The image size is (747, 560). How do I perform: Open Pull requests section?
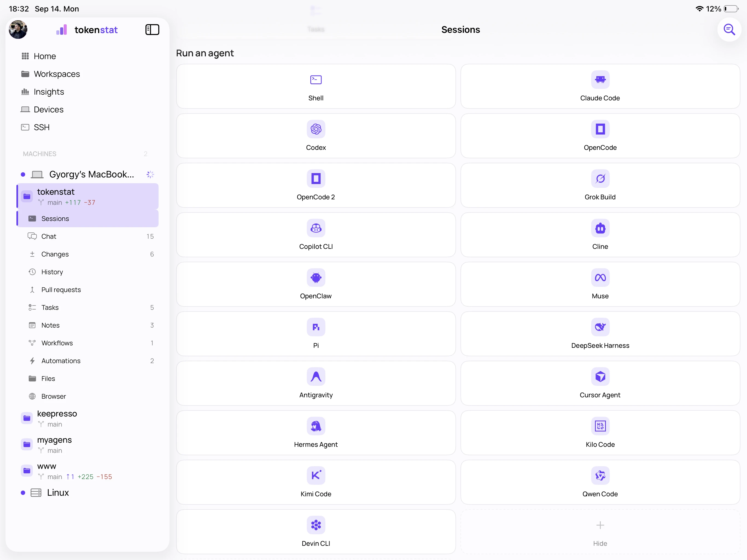(x=88, y=290)
